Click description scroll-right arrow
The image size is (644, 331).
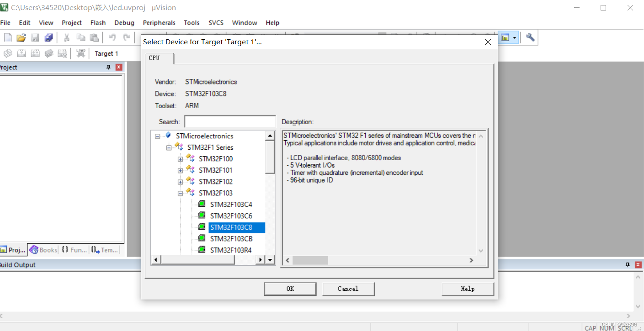(471, 260)
